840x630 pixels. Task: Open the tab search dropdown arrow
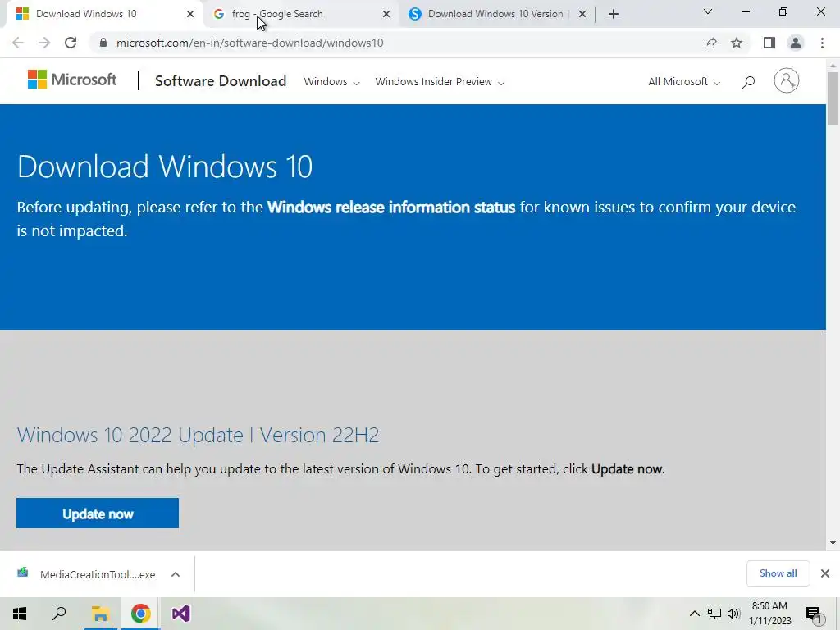click(708, 11)
